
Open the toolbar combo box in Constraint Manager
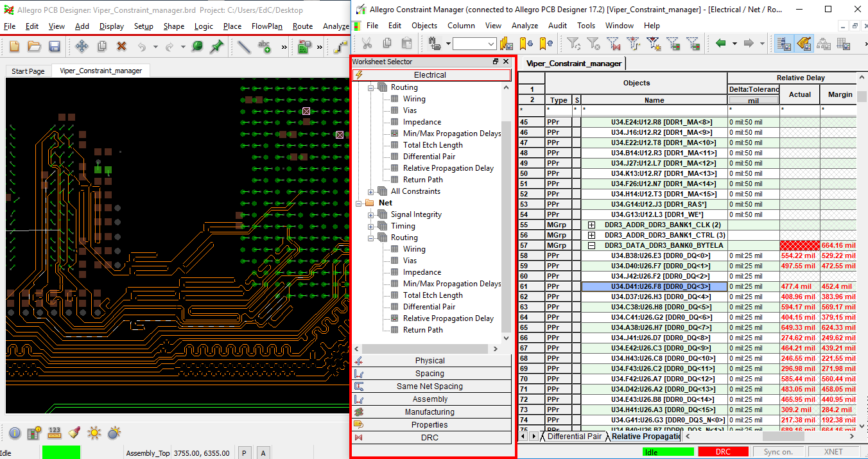pos(474,44)
